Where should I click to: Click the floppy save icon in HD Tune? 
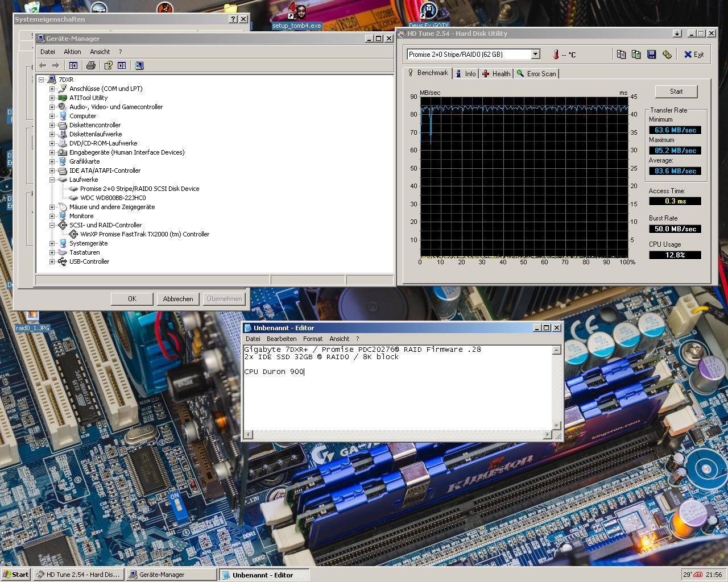(x=652, y=54)
